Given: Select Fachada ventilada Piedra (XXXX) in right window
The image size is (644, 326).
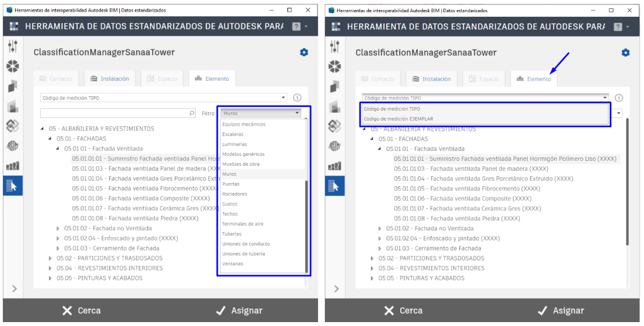Looking at the screenshot, I should pyautogui.click(x=457, y=219).
